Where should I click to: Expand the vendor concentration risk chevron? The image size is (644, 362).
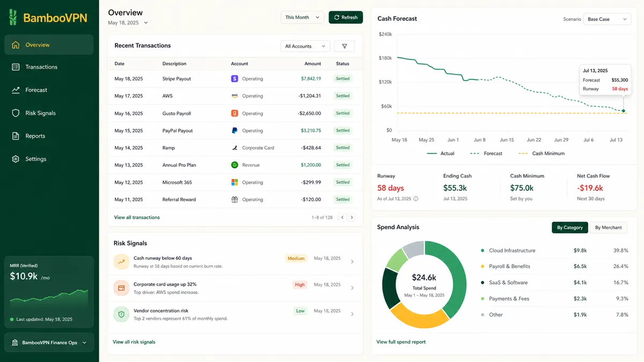(x=352, y=314)
